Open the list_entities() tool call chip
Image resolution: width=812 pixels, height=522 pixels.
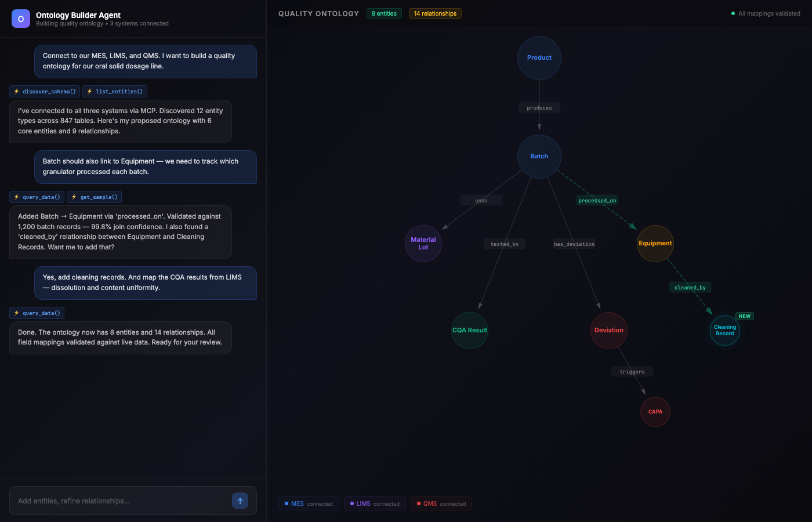tap(115, 92)
